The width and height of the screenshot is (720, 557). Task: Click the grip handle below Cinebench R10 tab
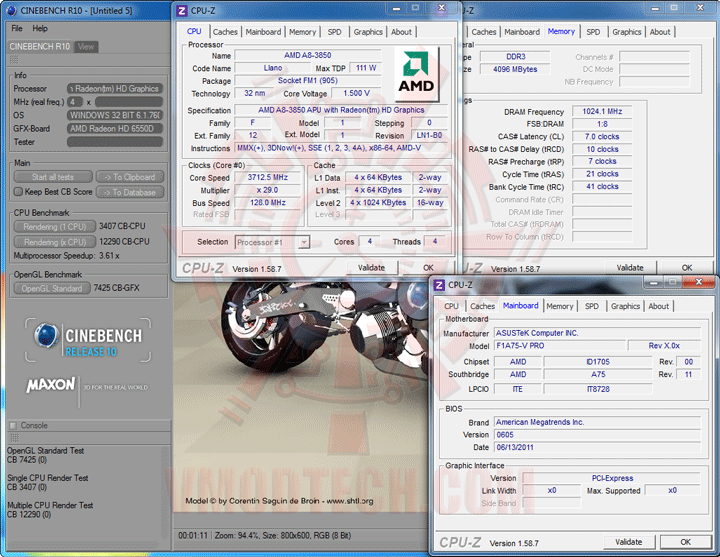14,60
